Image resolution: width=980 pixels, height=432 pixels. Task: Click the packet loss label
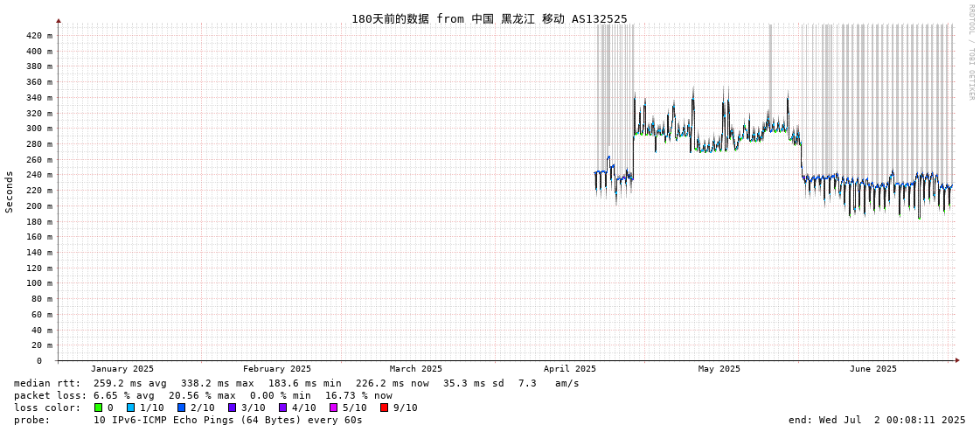49,395
